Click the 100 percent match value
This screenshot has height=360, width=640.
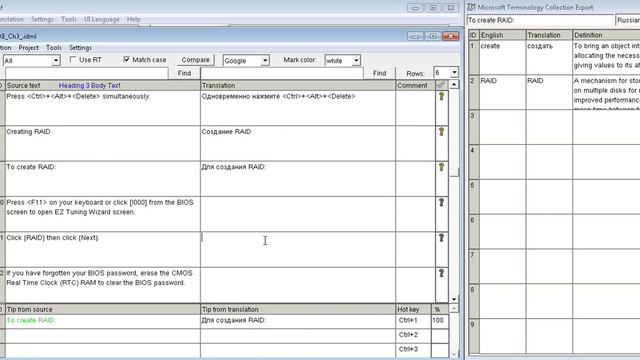[439, 321]
